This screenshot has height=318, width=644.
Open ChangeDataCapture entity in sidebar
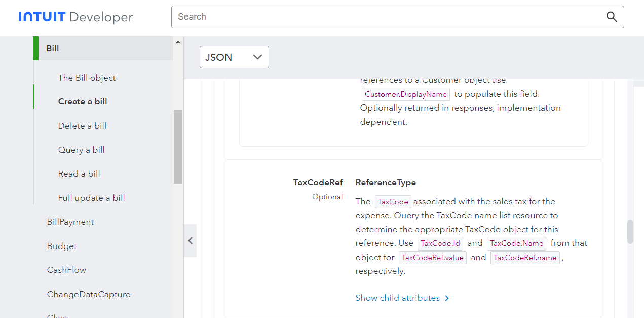point(89,294)
